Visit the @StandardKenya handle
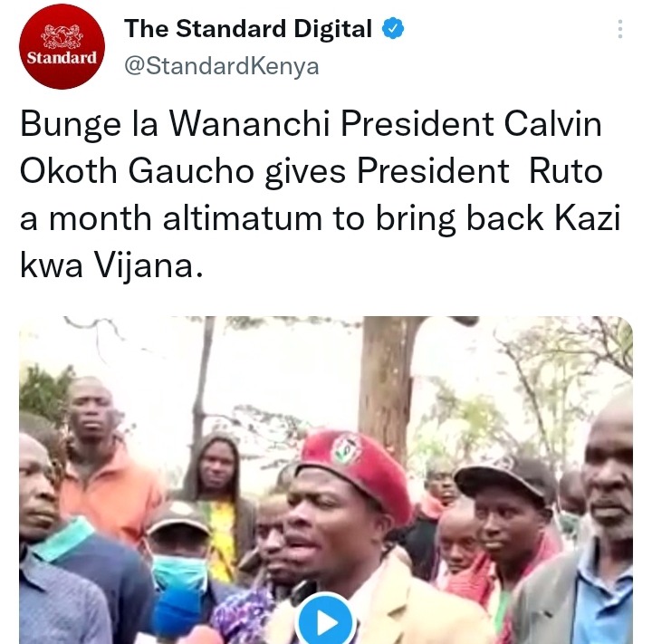The image size is (652, 644). tap(222, 66)
